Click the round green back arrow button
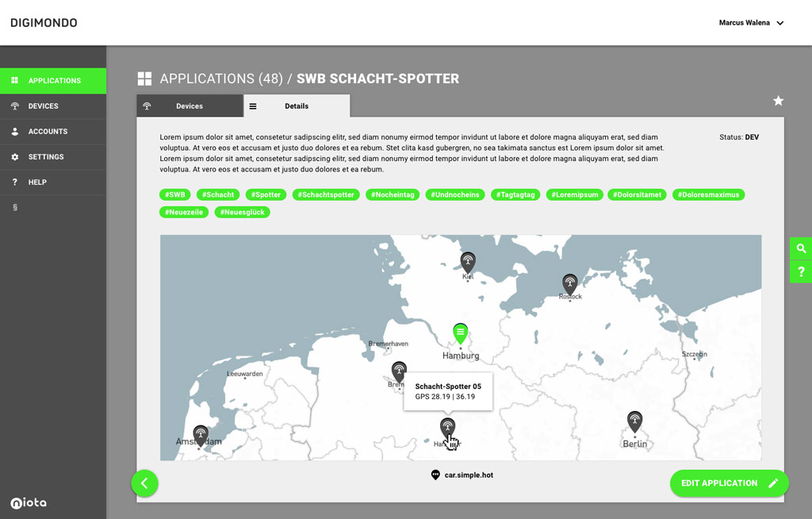The image size is (812, 519). [144, 483]
